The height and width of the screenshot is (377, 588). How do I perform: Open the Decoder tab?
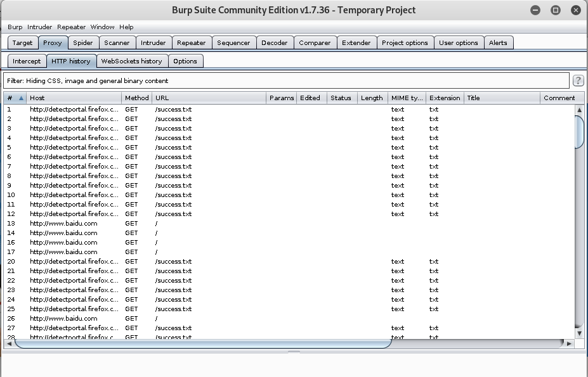tap(275, 42)
